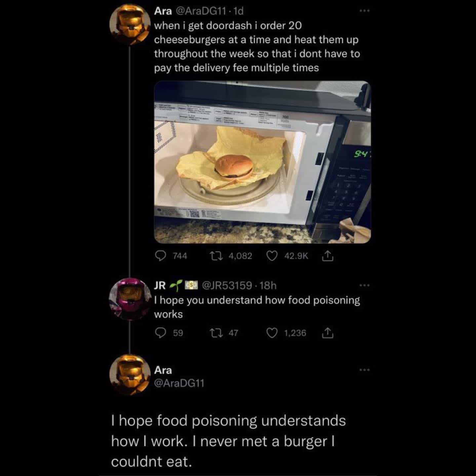
Task: Reply to JR's food poisoning tweet
Action: [161, 333]
